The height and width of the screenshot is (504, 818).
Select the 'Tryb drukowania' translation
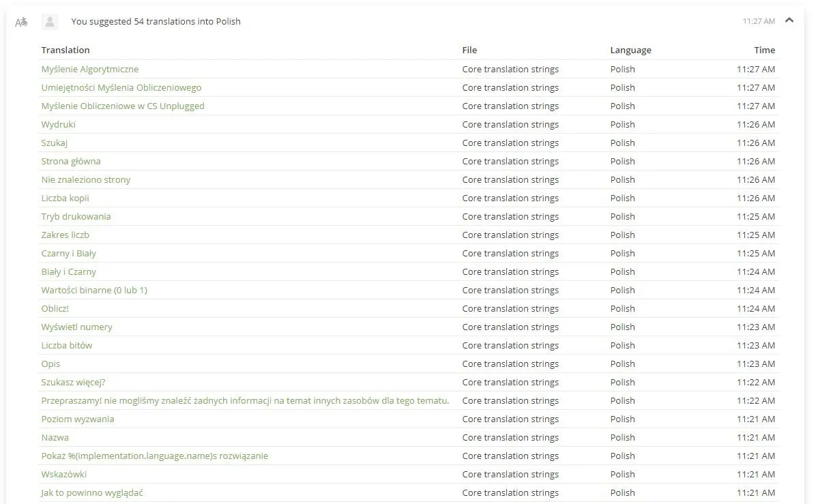pyautogui.click(x=76, y=216)
